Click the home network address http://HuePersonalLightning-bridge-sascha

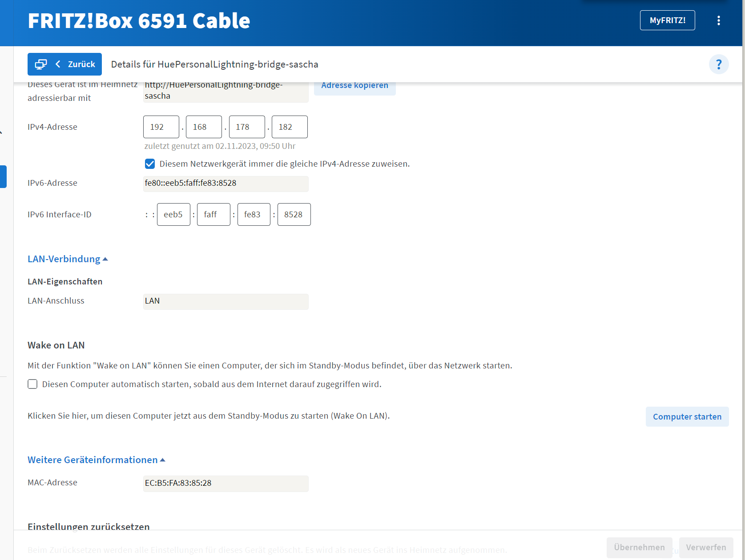[x=226, y=91]
